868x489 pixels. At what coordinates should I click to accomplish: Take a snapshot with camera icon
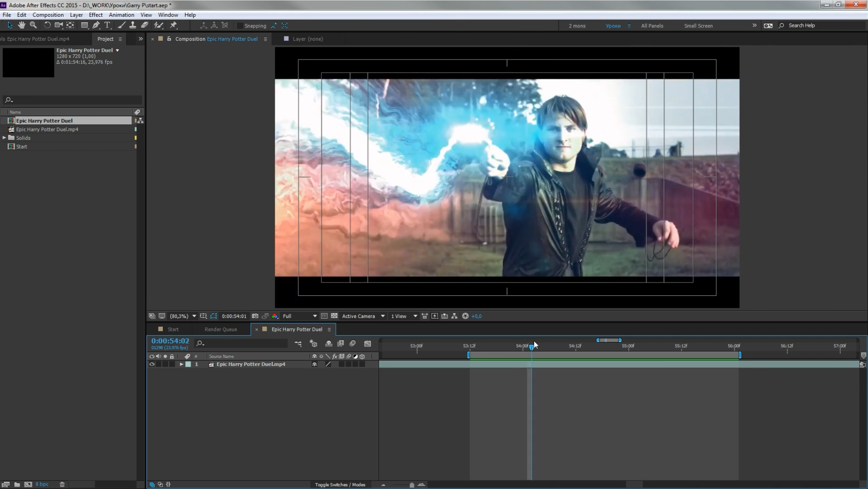pos(255,316)
